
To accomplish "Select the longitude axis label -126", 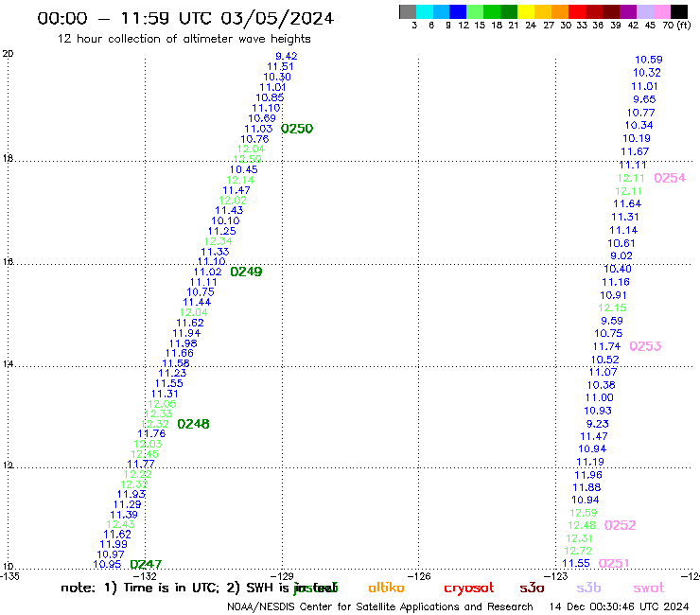I will pyautogui.click(x=419, y=576).
